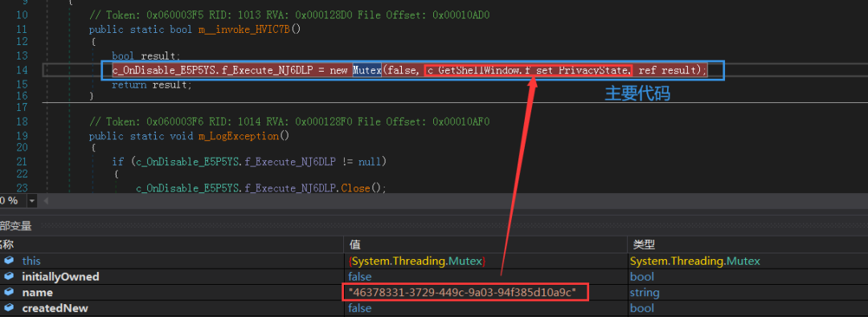Click the Close() call on line 23
The width and height of the screenshot is (868, 317).
[x=363, y=188]
